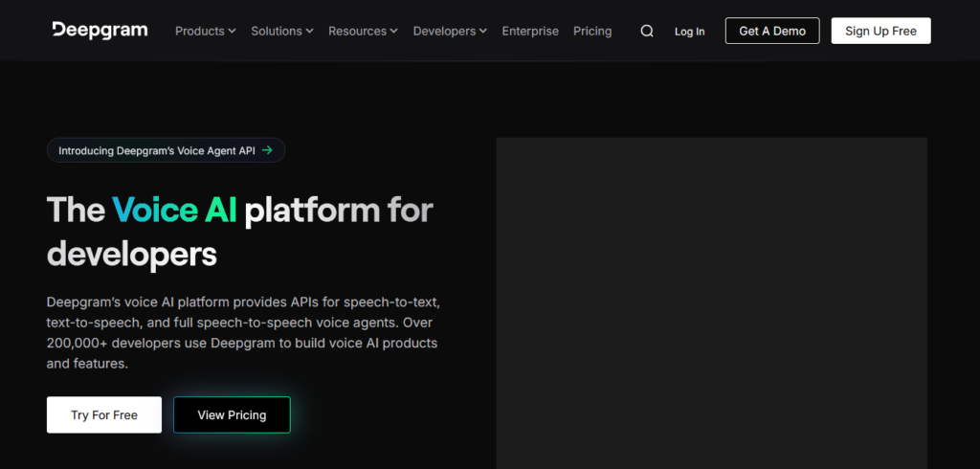Viewport: 980px width, 469px height.
Task: Expand the Products chevron
Action: (x=232, y=32)
